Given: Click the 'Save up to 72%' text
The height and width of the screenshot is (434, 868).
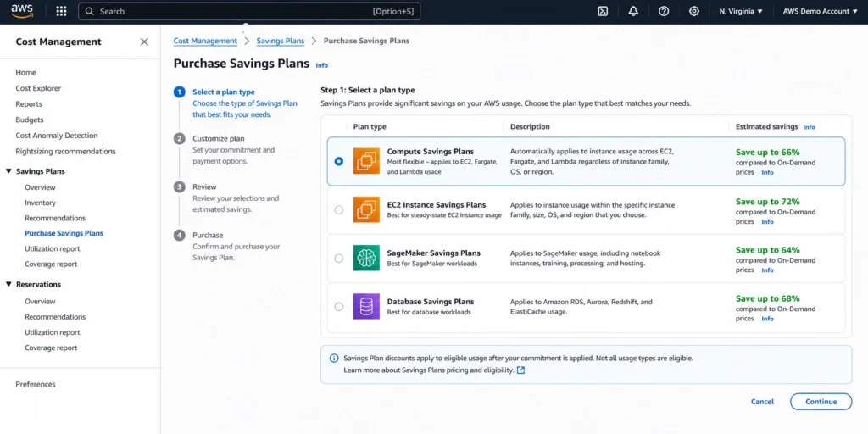Looking at the screenshot, I should (767, 202).
